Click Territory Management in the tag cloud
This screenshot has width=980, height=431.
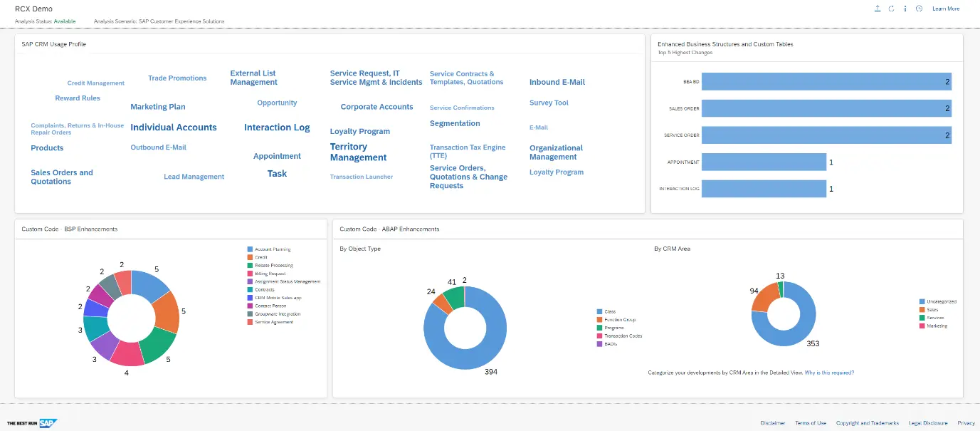click(x=358, y=152)
